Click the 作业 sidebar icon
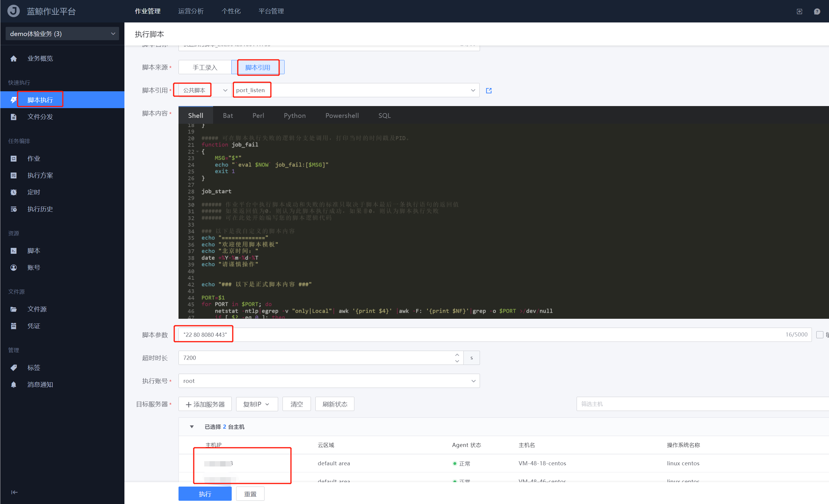Screen dimensions: 829x504 [14, 159]
